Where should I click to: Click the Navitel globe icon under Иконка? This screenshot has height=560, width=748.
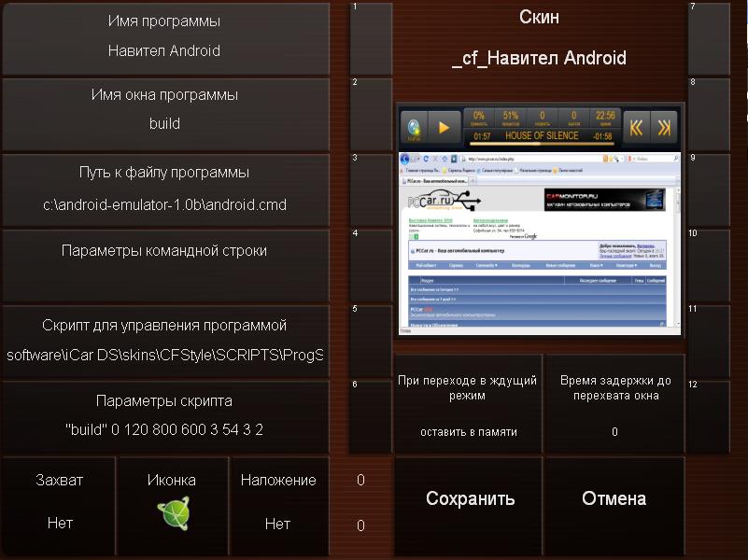click(x=172, y=517)
